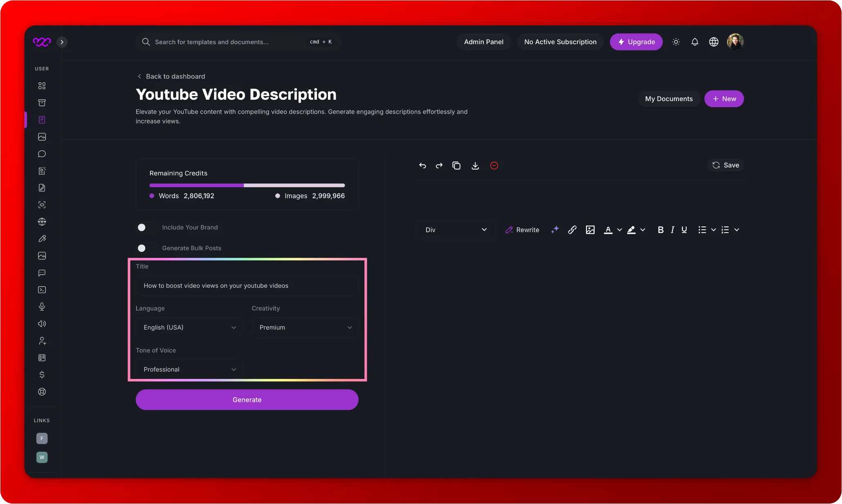Undo the last editor change
The height and width of the screenshot is (504, 842).
[x=422, y=166]
